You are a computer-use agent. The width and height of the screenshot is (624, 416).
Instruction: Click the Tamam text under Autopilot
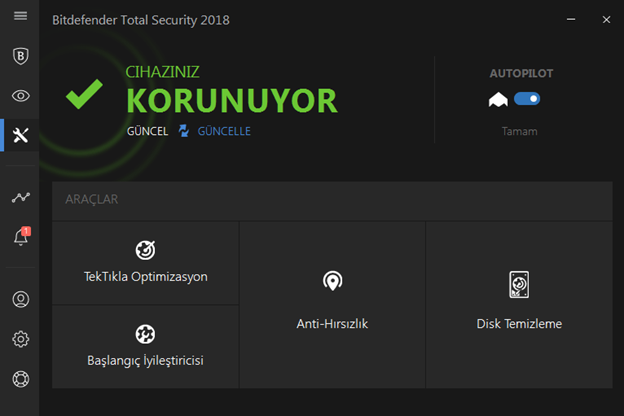click(519, 131)
